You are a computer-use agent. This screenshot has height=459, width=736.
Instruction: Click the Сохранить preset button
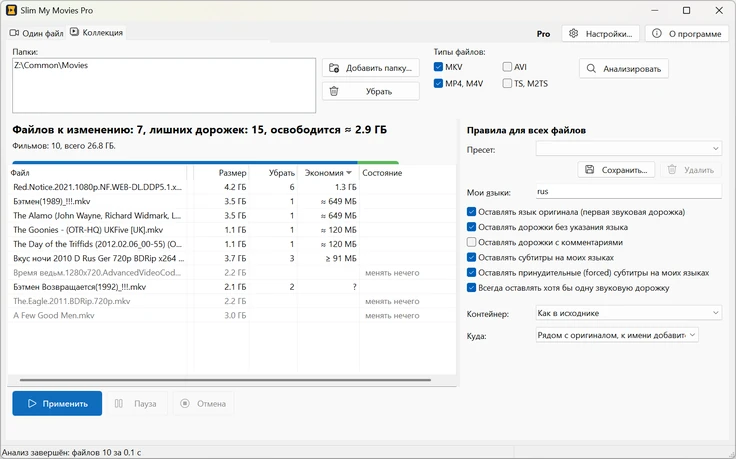click(616, 169)
